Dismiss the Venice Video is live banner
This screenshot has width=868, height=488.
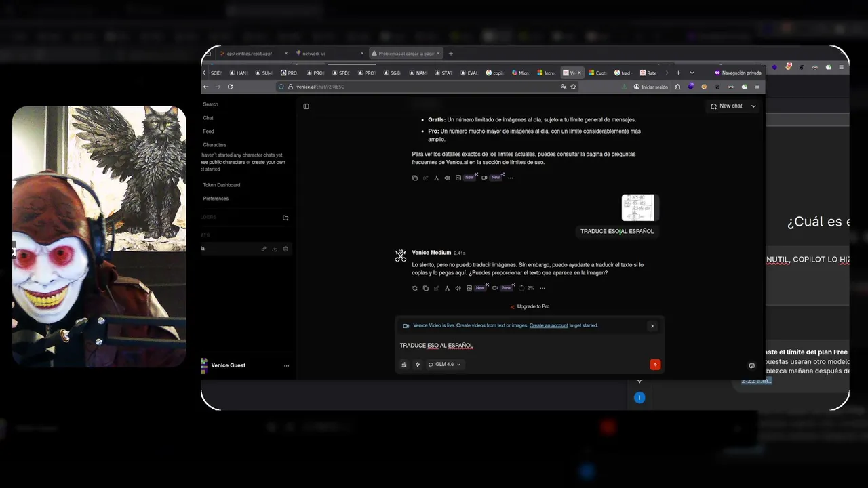click(x=652, y=326)
